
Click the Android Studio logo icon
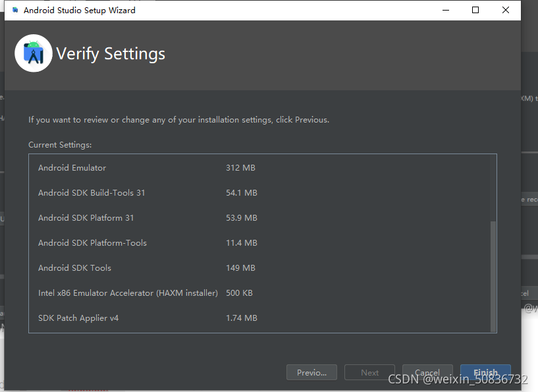tap(34, 53)
